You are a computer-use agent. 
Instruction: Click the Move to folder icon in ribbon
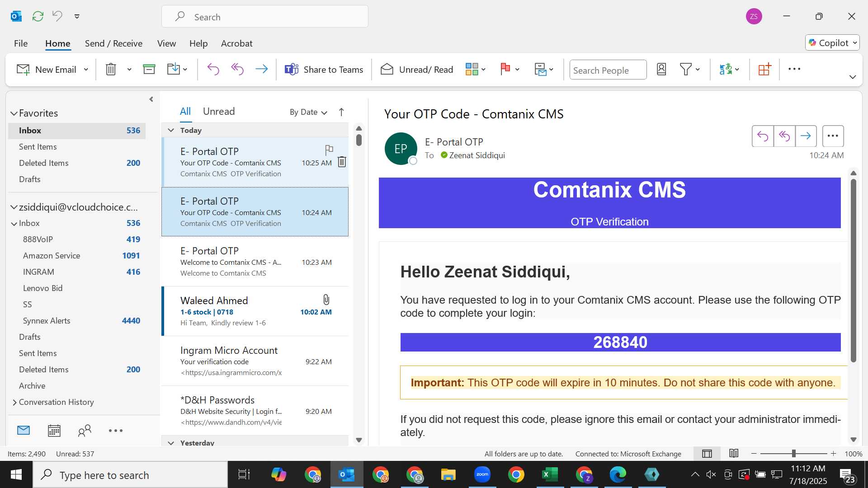point(174,69)
